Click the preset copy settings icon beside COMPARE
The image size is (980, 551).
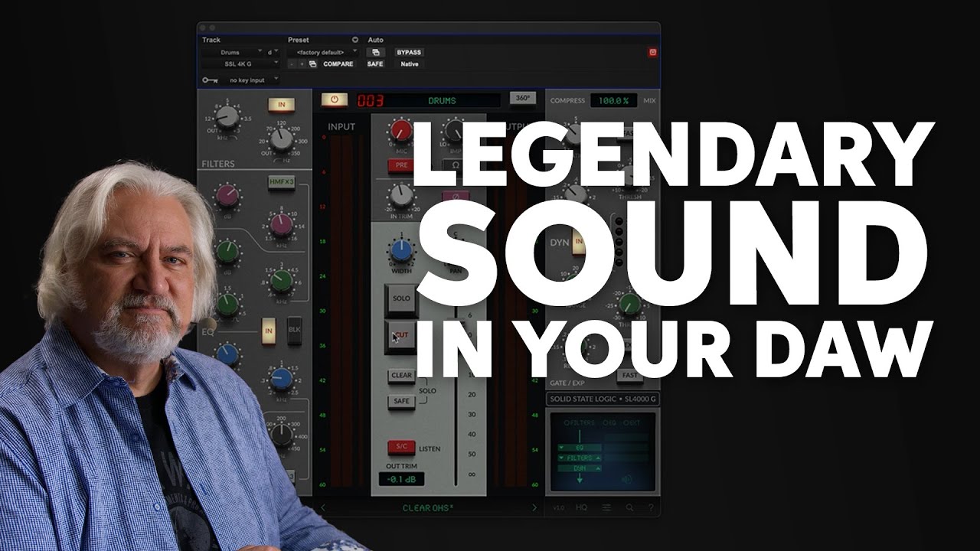[x=313, y=64]
